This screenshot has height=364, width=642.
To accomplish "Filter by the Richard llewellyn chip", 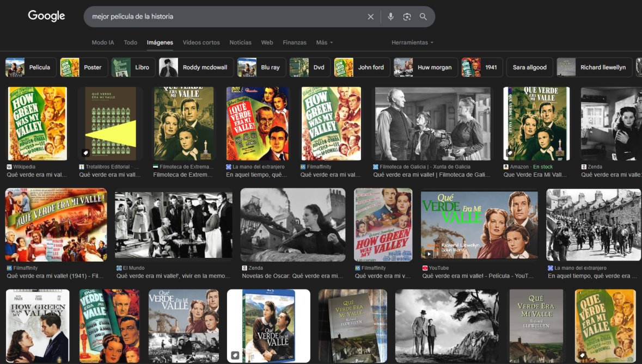I will 595,67.
